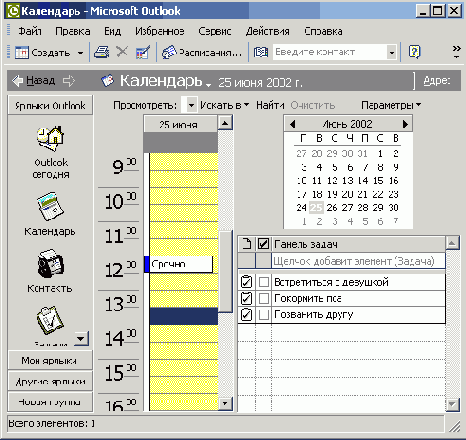
Task: Click the Print toolbar icon
Action: click(x=102, y=52)
